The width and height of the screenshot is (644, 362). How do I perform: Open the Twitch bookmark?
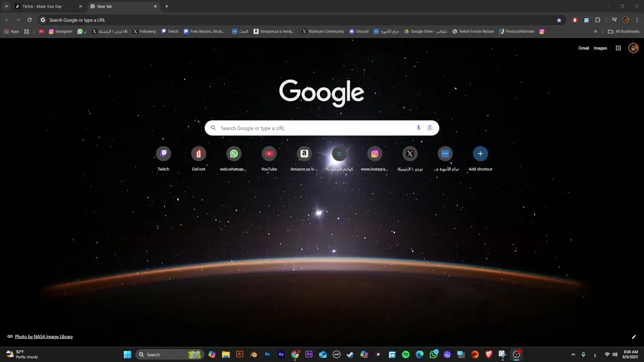pos(170,31)
